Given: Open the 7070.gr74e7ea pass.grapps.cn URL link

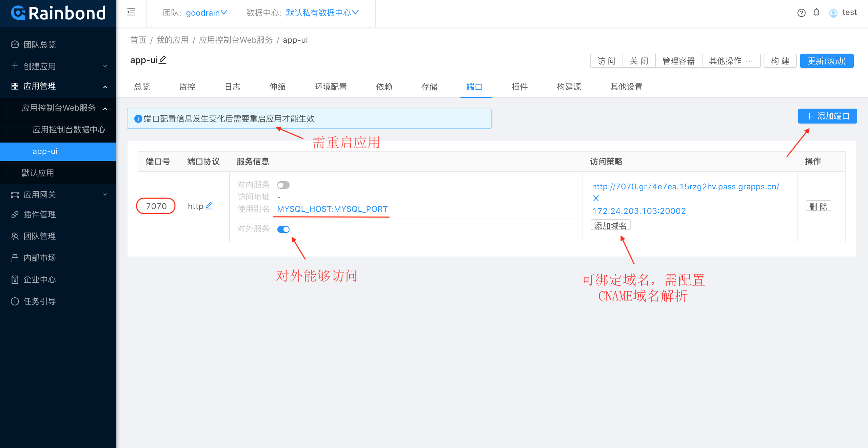Looking at the screenshot, I should click(x=686, y=187).
